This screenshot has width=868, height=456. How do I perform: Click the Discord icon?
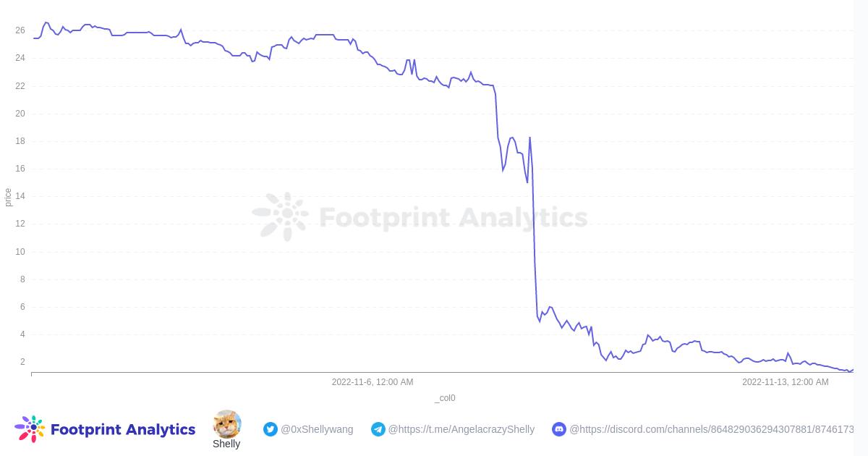[559, 429]
